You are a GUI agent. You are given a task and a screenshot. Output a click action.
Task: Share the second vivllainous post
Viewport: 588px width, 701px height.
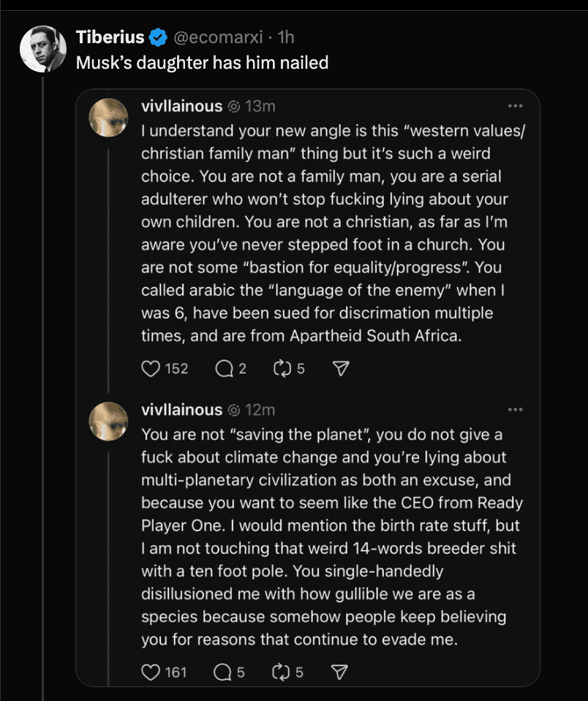pos(339,671)
